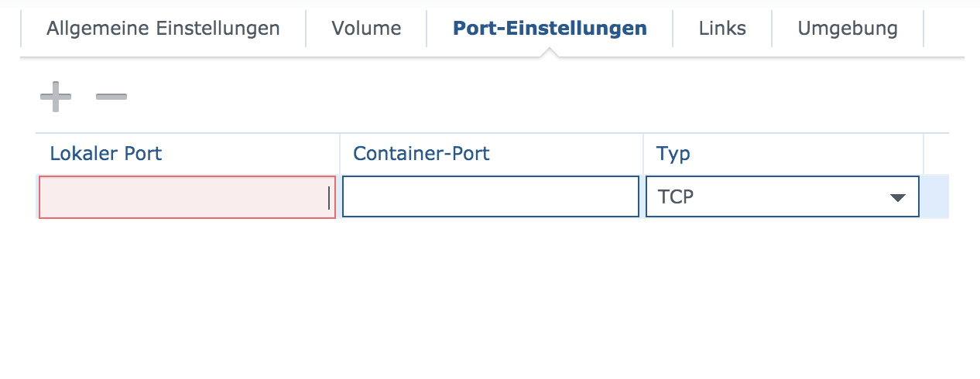
Task: Click the blank header cell after Typ
Action: point(936,153)
